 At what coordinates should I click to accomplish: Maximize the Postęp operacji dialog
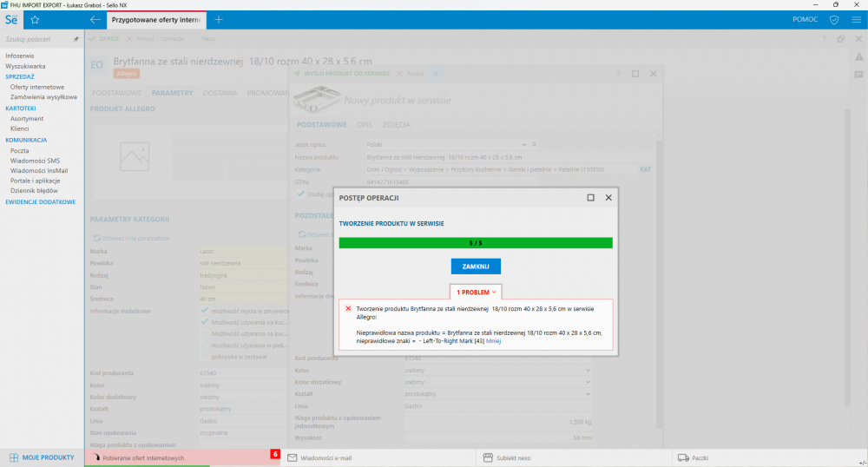click(590, 198)
